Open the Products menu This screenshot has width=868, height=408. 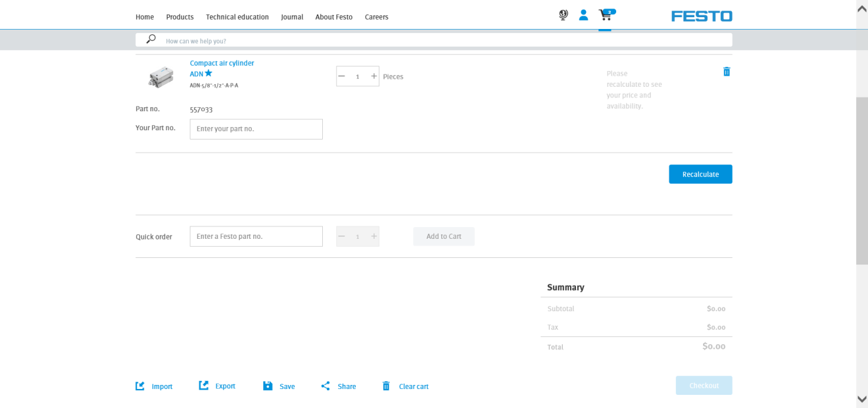click(180, 17)
